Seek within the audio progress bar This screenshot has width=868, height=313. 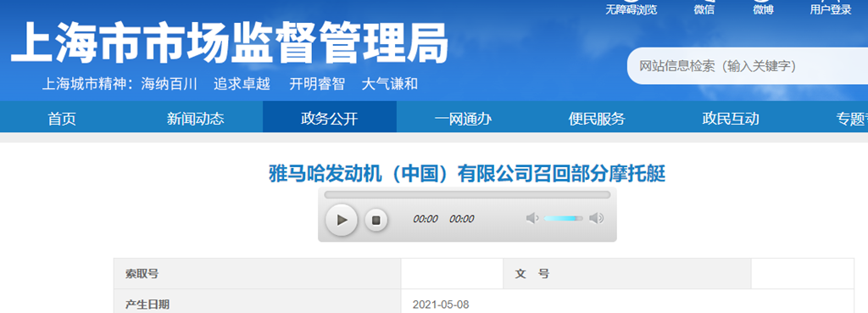pos(467,194)
